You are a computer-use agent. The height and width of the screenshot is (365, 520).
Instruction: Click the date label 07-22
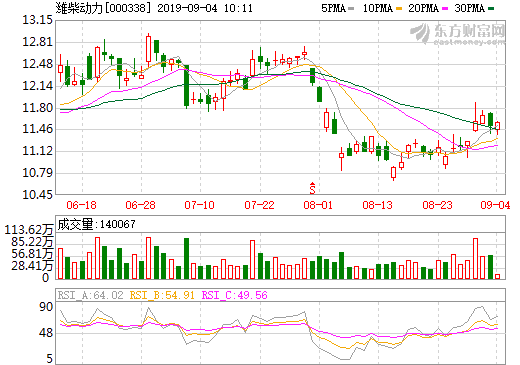(x=259, y=205)
